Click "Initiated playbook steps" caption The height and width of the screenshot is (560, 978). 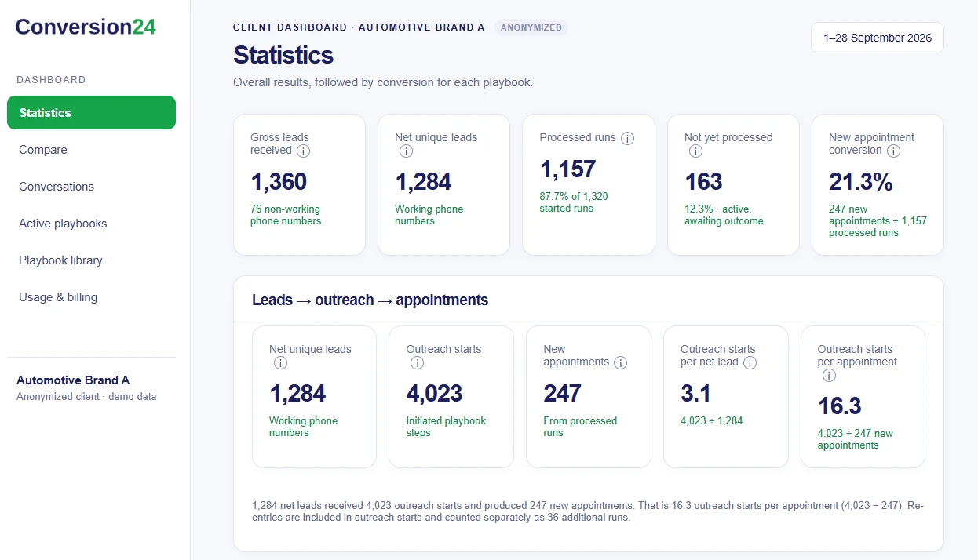(446, 427)
